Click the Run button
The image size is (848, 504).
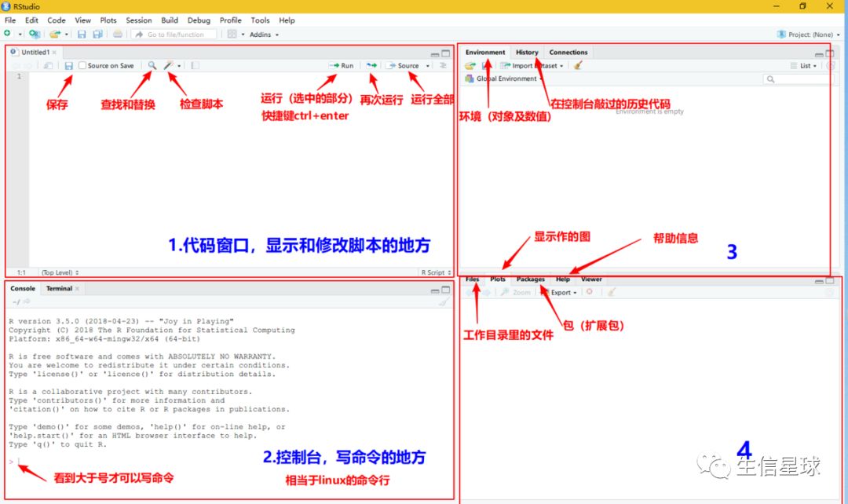coord(342,65)
